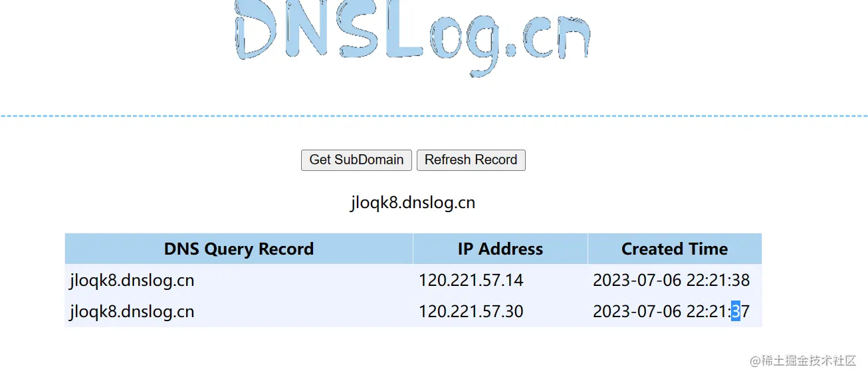
Task: Click the jloqk8.dnslog.cn entry in 120.221.57.30 row
Action: (132, 312)
